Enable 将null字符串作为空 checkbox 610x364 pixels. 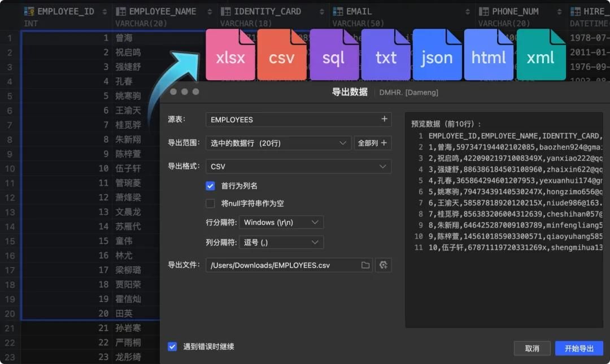(x=210, y=203)
